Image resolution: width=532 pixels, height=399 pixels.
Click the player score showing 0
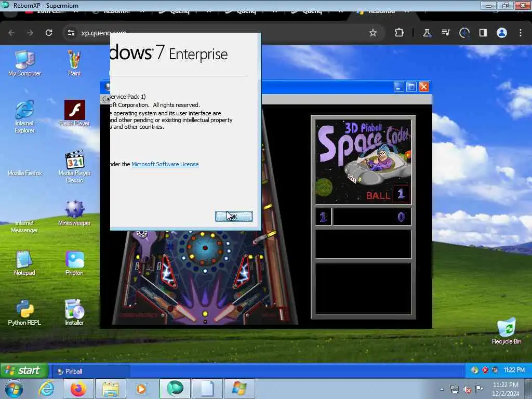coord(402,217)
